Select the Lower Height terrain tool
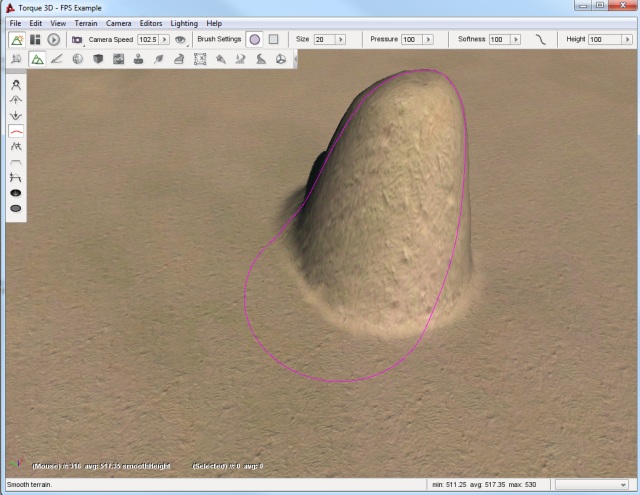This screenshot has height=495, width=640. coord(16,115)
